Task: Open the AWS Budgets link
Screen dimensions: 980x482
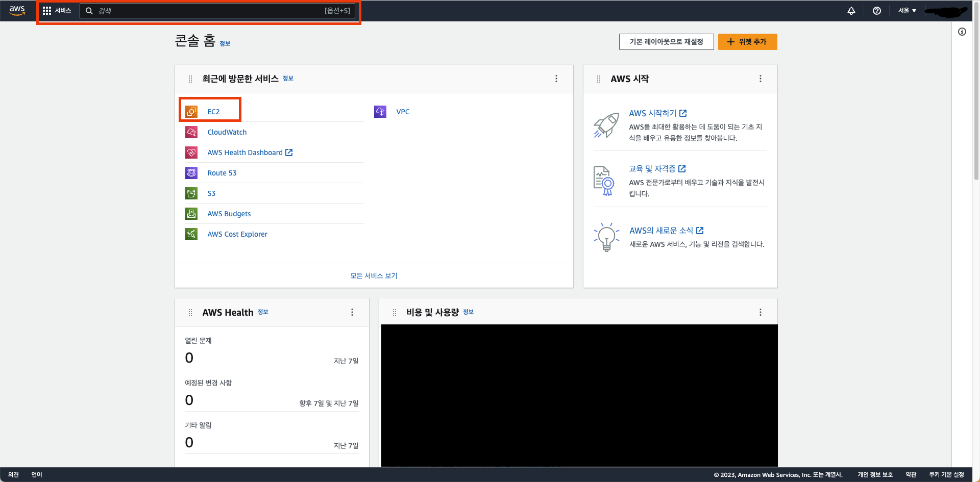Action: pos(229,214)
